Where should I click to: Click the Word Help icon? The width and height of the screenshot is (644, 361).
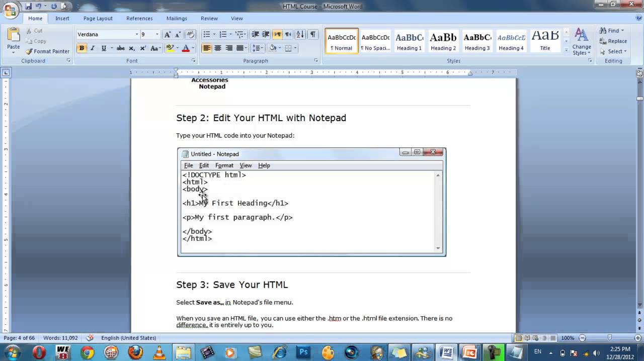637,18
